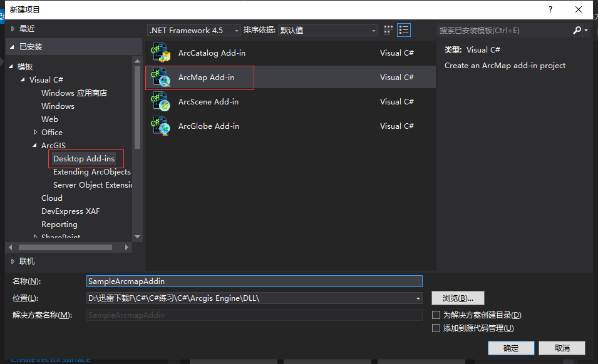This screenshot has height=364, width=598.
Task: Check 添加到源代码管理 checkbox
Action: [x=436, y=328]
